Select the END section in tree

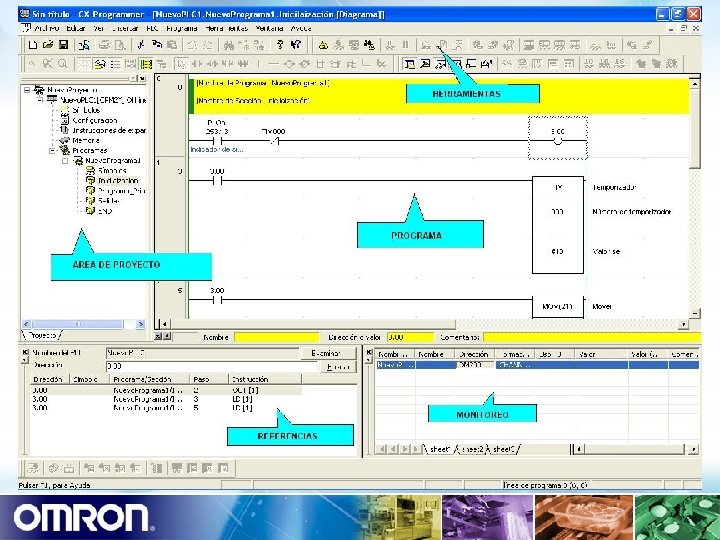[x=105, y=211]
